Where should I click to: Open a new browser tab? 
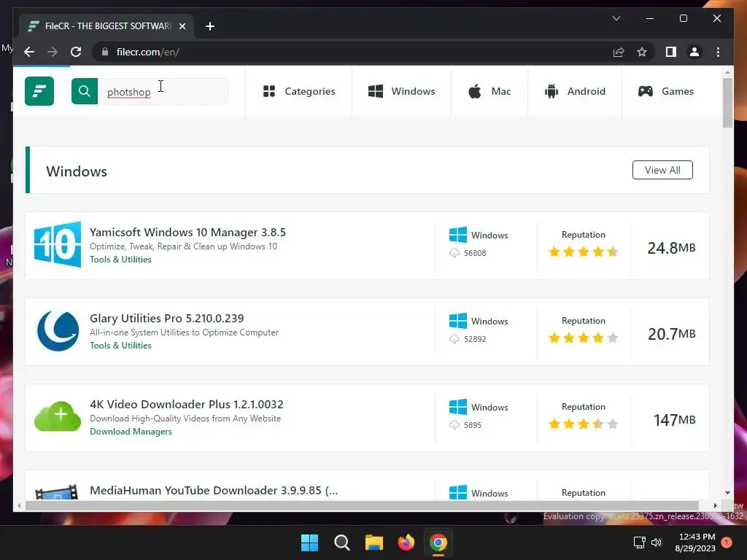tap(210, 26)
